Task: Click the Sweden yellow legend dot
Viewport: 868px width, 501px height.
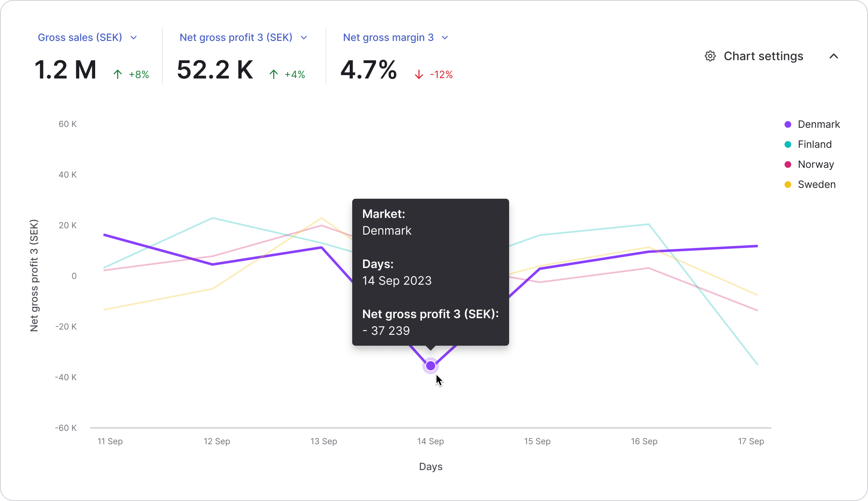Action: point(788,185)
